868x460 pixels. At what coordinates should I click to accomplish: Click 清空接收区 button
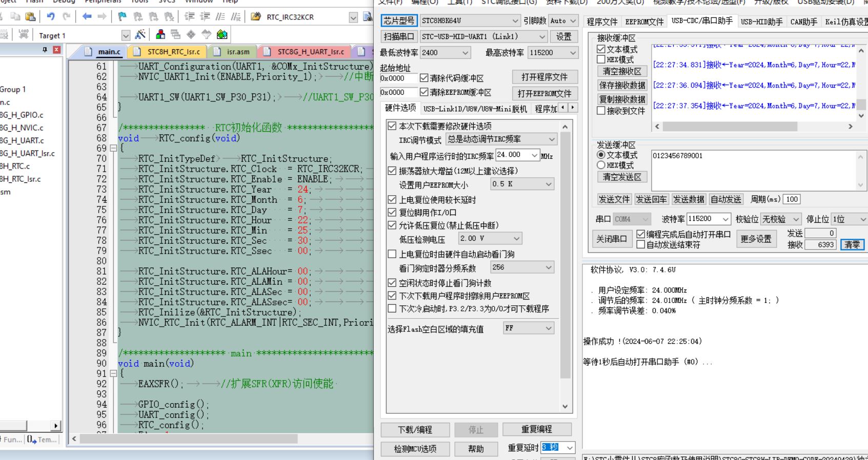coord(622,71)
